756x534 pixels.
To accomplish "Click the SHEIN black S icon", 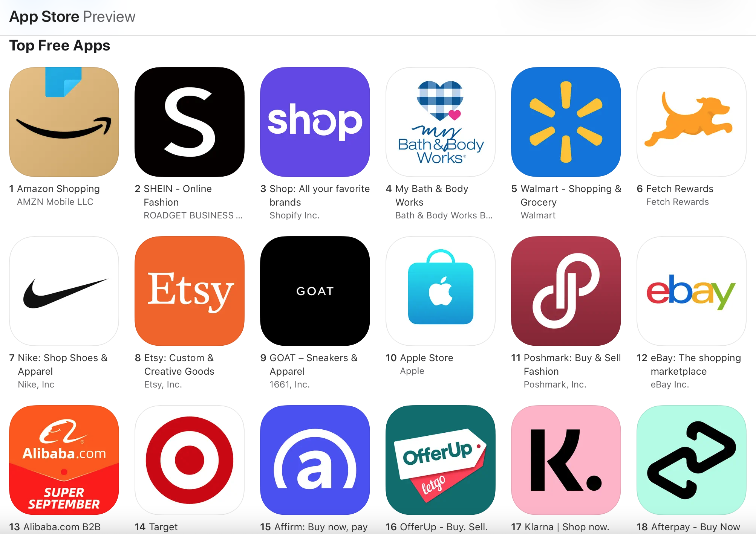I will coord(190,122).
